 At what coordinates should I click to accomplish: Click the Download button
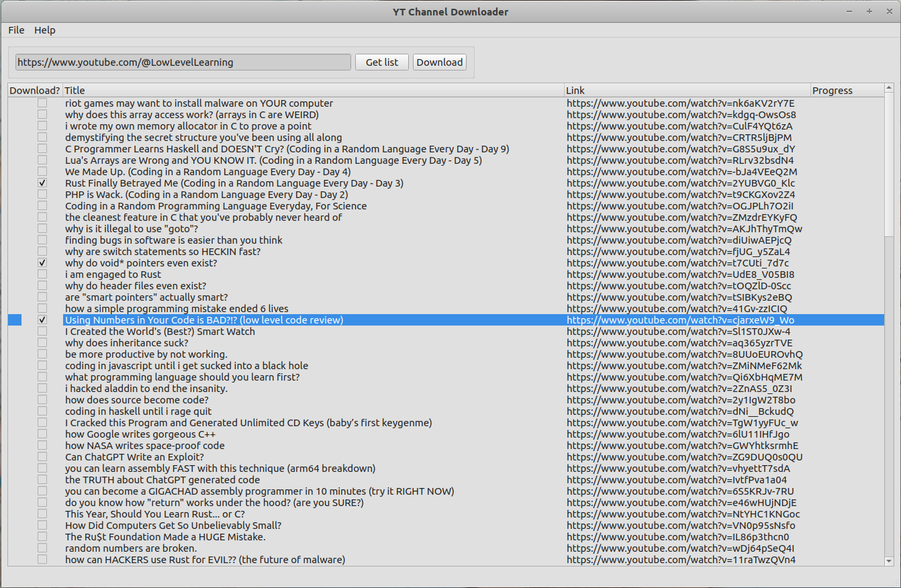(440, 62)
